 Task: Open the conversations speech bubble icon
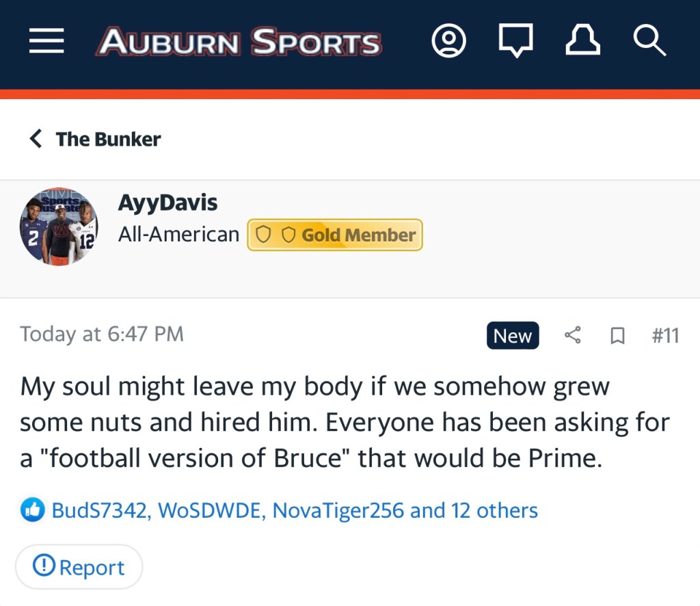coord(515,42)
